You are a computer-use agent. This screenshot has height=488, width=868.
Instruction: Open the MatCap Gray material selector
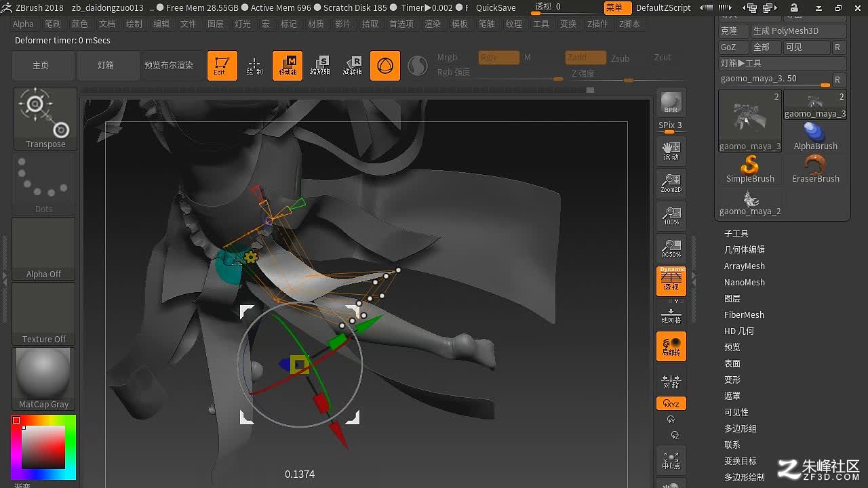point(43,379)
